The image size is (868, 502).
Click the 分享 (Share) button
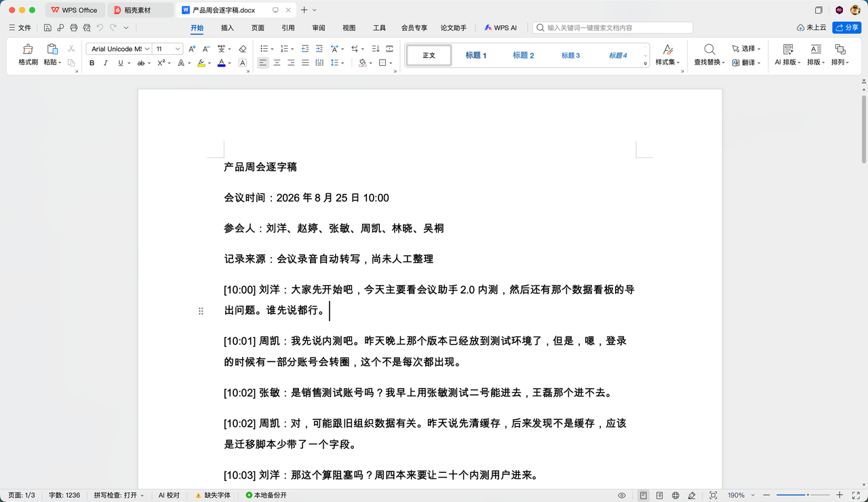tap(847, 28)
